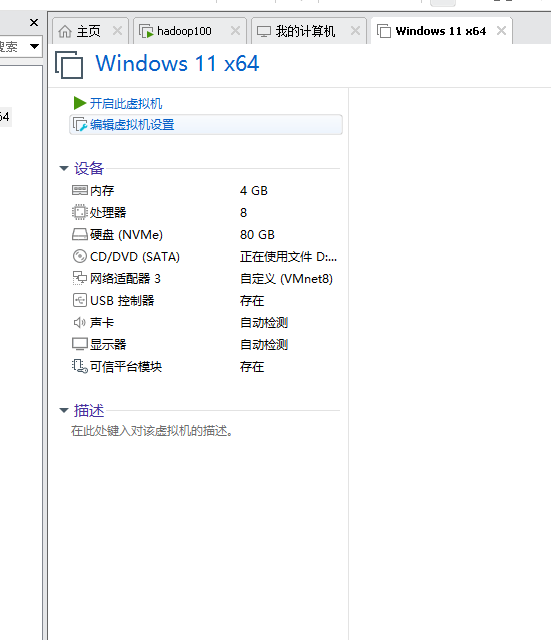Click the VM icon on Windows 11 x64 tab
551x640 pixels.
[384, 31]
